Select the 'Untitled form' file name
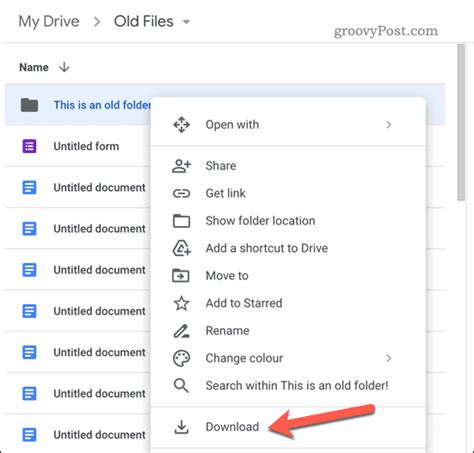The width and height of the screenshot is (474, 453). pyautogui.click(x=86, y=146)
